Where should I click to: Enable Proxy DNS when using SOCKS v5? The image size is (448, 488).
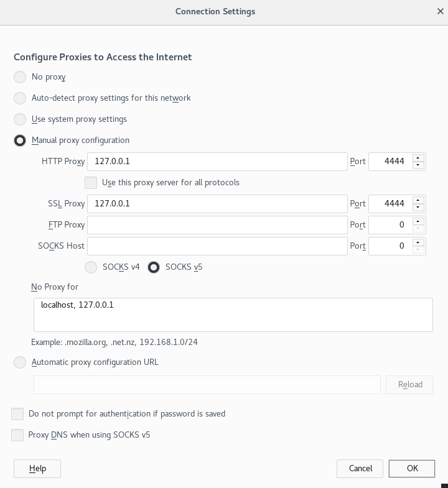tap(17, 435)
